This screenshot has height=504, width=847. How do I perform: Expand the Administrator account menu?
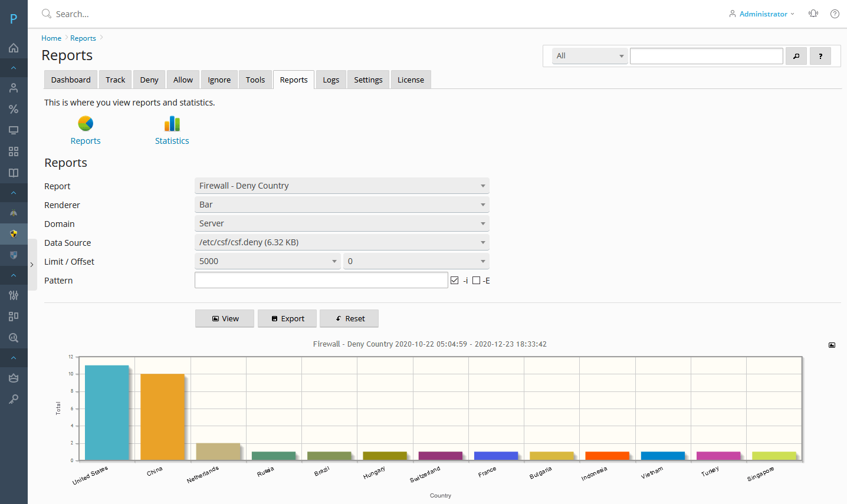[762, 14]
